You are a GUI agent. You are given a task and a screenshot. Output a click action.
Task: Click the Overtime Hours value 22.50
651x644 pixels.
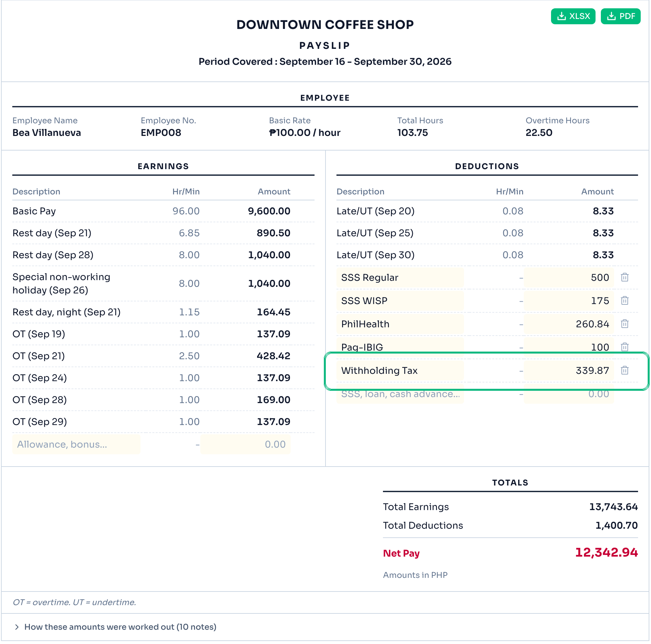[x=539, y=133]
